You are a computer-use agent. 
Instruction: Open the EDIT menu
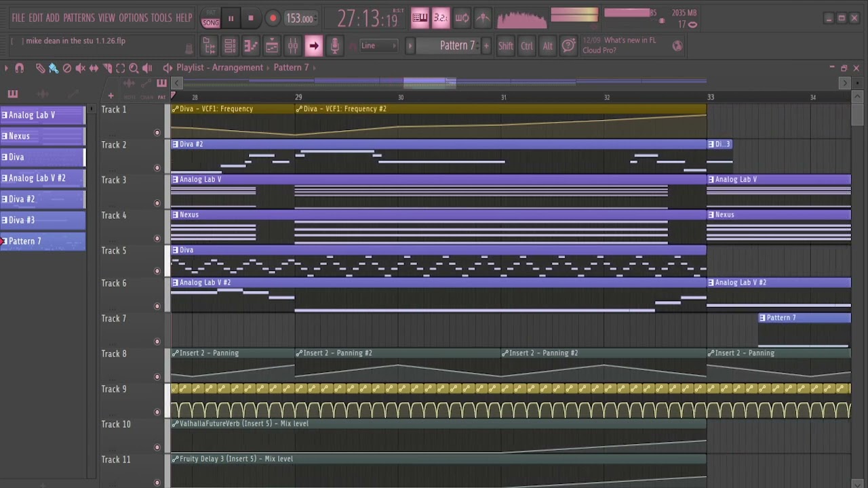(x=35, y=18)
